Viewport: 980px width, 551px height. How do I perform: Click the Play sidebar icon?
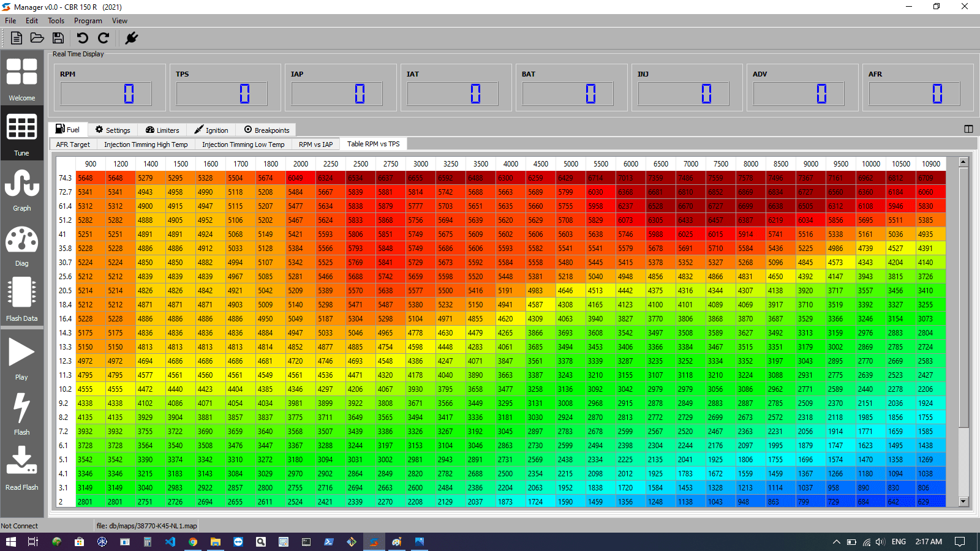pyautogui.click(x=22, y=358)
